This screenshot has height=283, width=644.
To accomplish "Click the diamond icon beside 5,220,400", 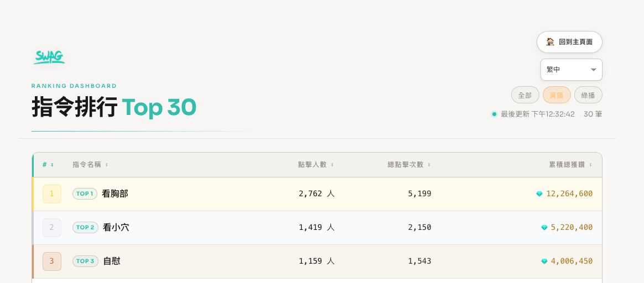I will pos(544,228).
